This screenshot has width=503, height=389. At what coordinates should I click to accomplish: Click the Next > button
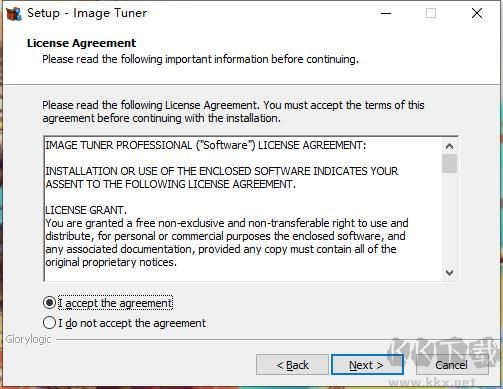367,365
